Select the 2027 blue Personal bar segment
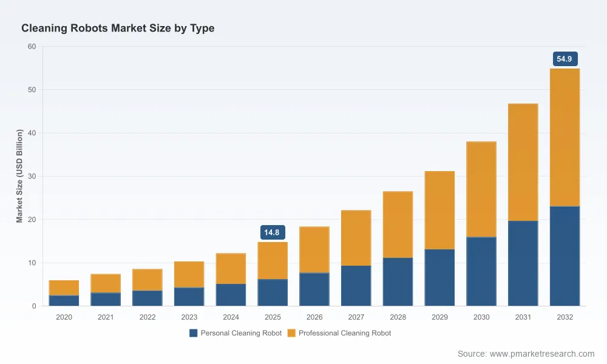The width and height of the screenshot is (607, 364). [356, 286]
